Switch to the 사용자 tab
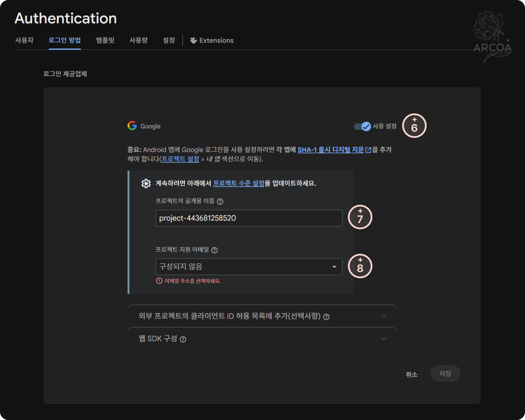Screen dimensions: 525x420 point(24,40)
